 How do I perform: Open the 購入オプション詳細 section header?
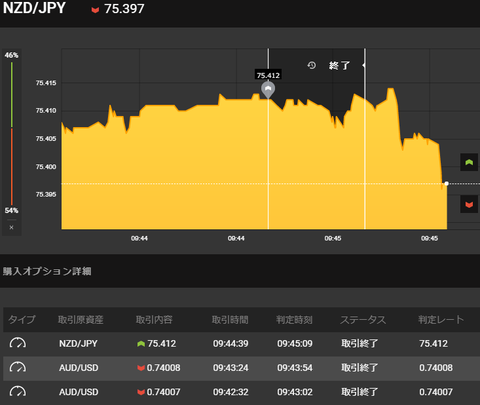point(47,271)
